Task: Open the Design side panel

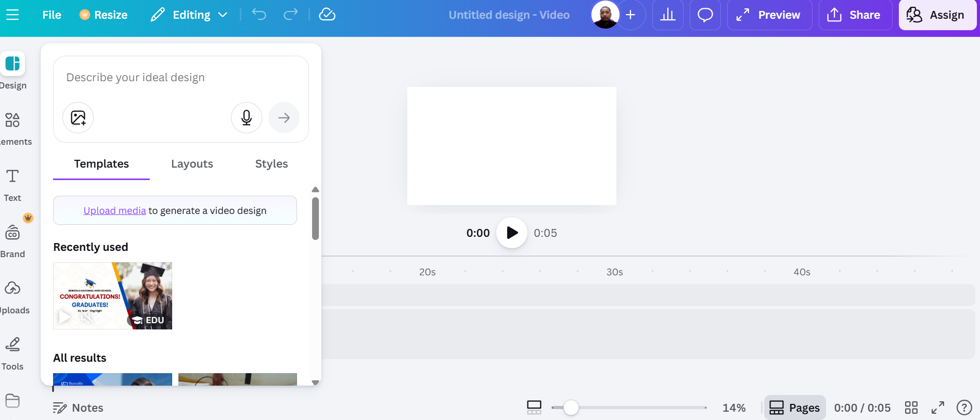Action: click(12, 71)
